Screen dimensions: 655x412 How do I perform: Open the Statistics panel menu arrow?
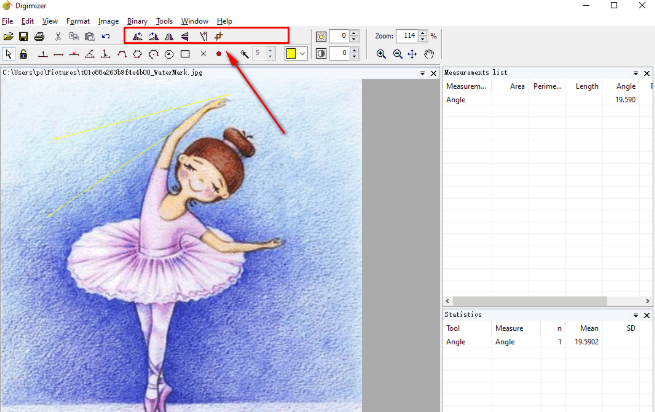[635, 315]
